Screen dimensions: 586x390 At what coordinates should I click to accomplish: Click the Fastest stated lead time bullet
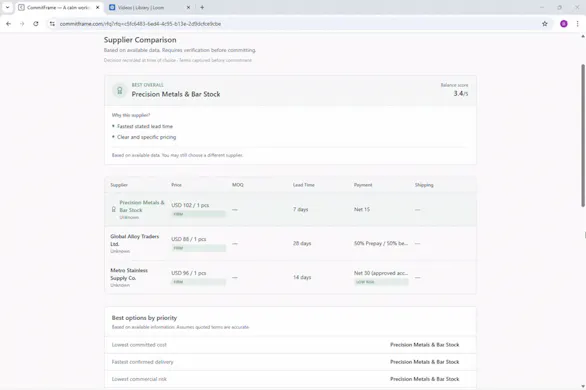click(145, 126)
